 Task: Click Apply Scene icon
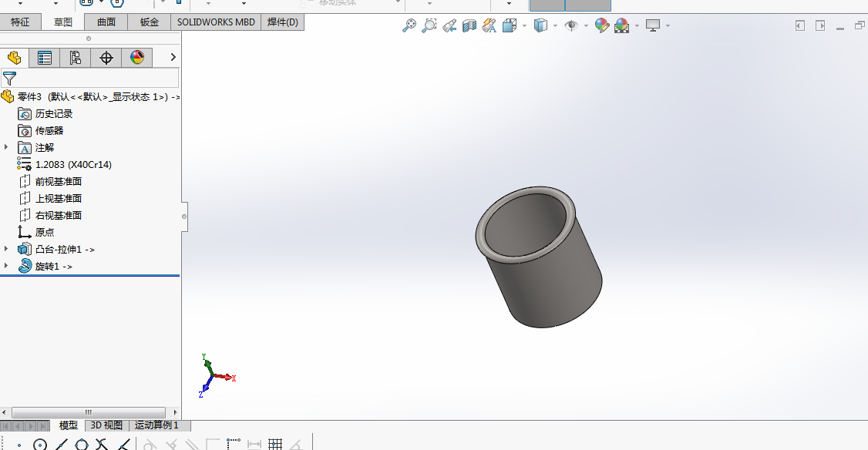tap(621, 25)
